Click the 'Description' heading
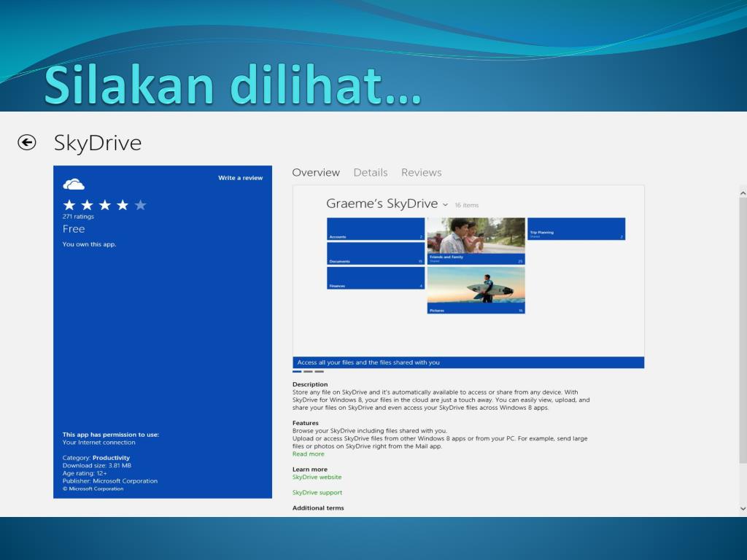This screenshot has height=560, width=747. (310, 384)
